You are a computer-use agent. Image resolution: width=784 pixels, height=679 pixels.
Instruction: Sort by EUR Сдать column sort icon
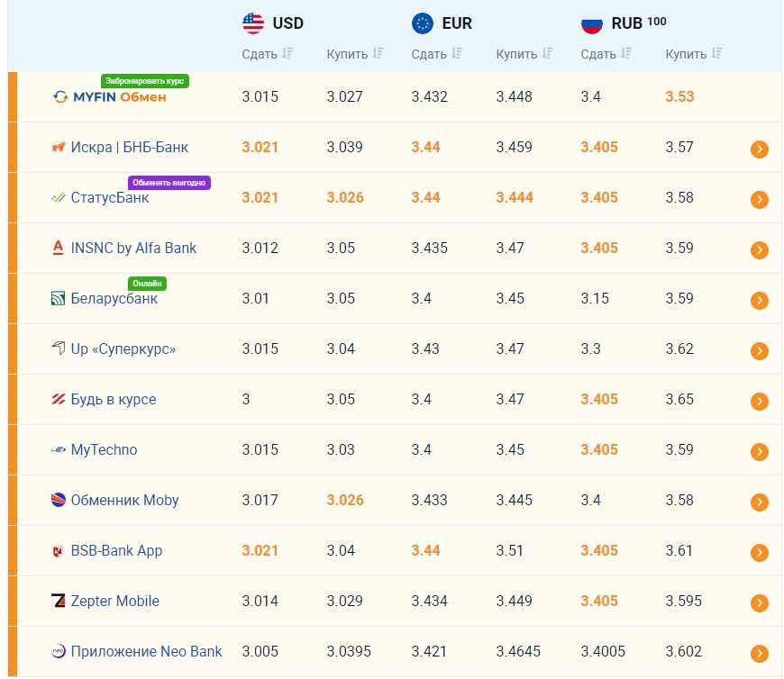(x=457, y=53)
